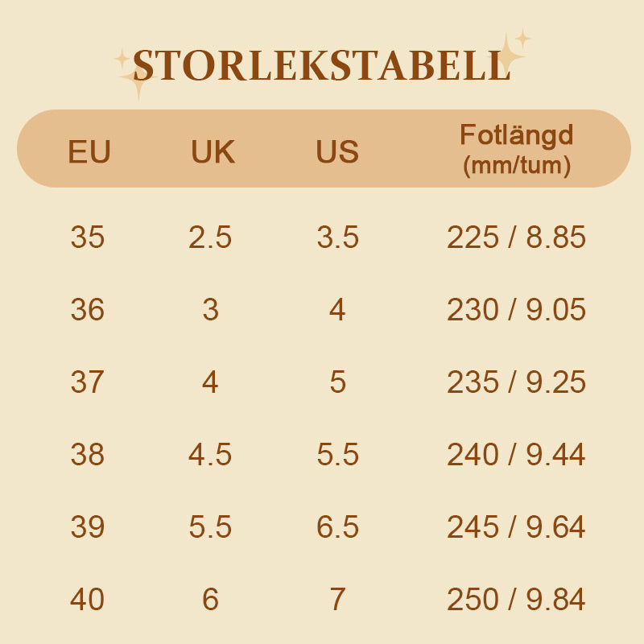Select EU size 35
644x644 pixels.
click(88, 237)
